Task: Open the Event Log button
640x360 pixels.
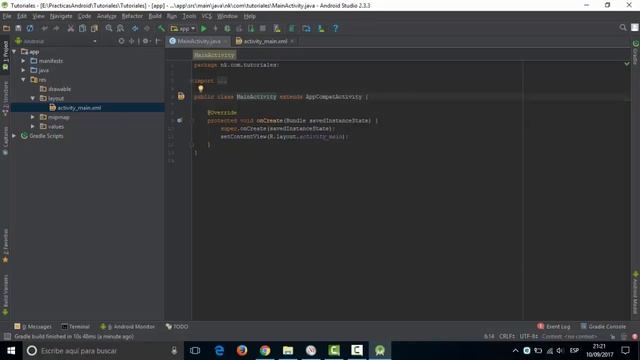Action: (553, 327)
